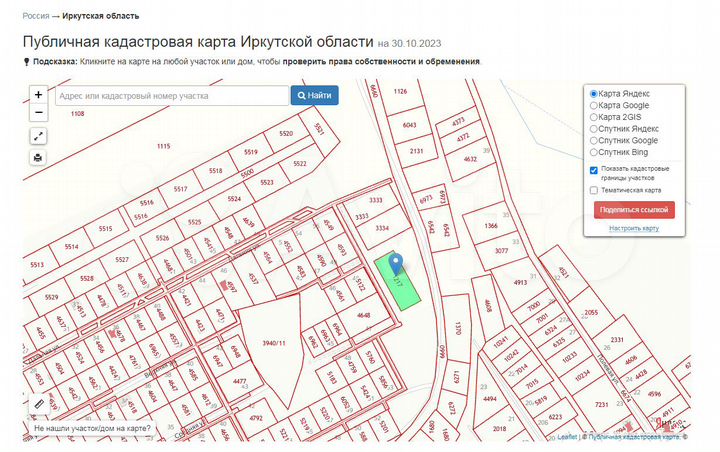Screen dimensions: 720x452
Task: Click parcel labeled 5517
Action: click(180, 189)
